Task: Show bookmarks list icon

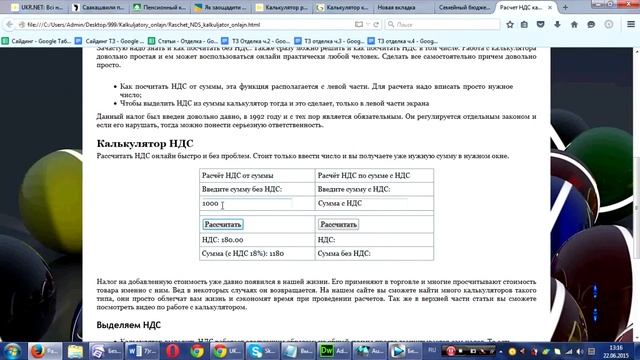Action: 524,24
